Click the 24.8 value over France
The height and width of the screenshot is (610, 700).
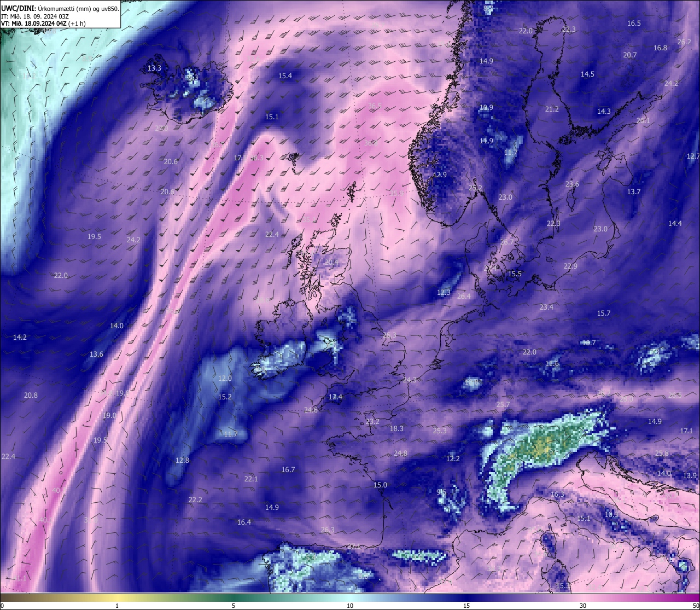[x=400, y=454]
